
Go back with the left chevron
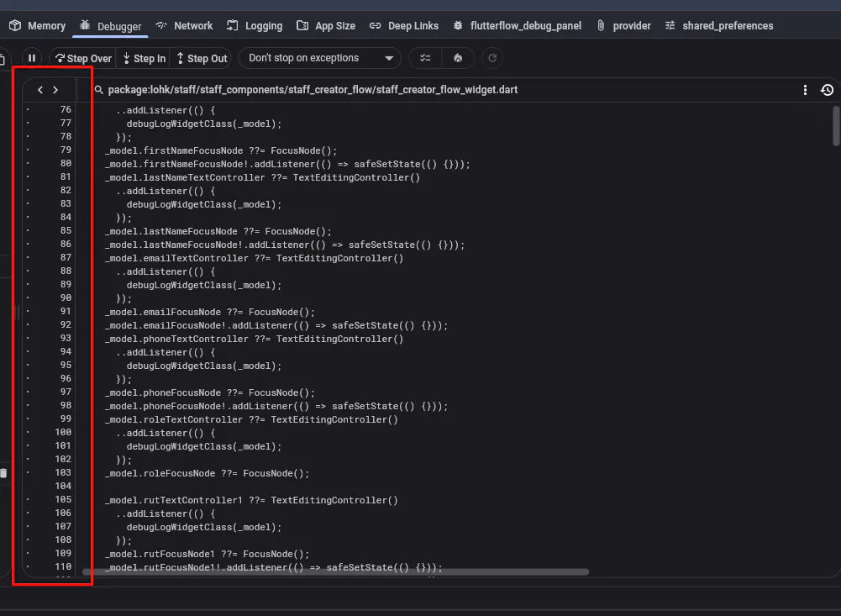pyautogui.click(x=40, y=90)
